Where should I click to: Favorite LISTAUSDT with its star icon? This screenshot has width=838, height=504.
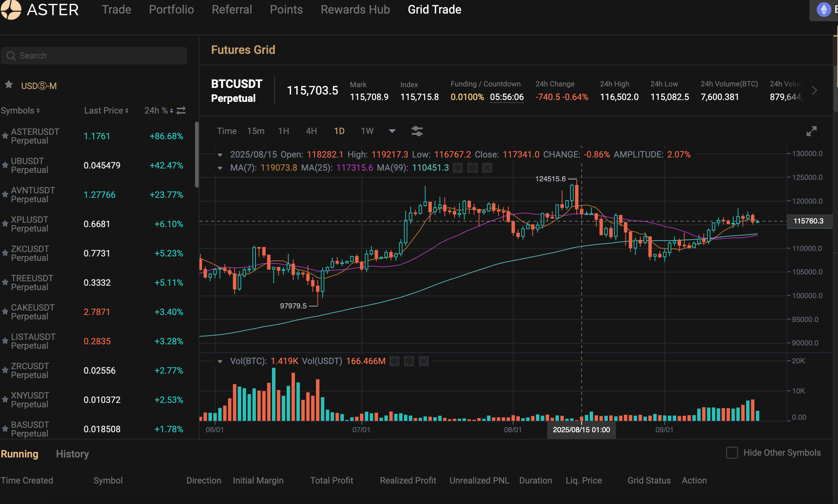pyautogui.click(x=5, y=341)
